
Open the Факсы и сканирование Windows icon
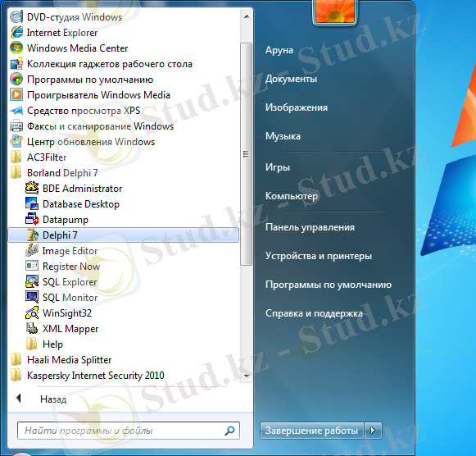[x=16, y=126]
